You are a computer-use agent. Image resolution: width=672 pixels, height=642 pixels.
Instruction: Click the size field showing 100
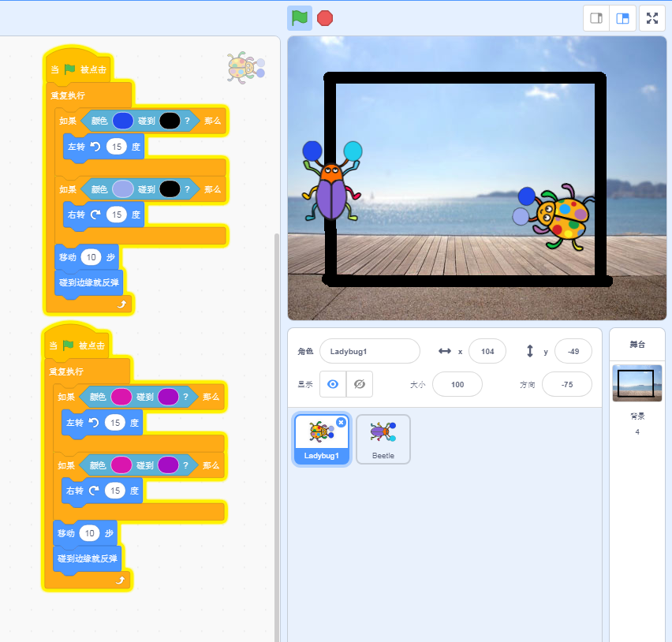pyautogui.click(x=457, y=384)
